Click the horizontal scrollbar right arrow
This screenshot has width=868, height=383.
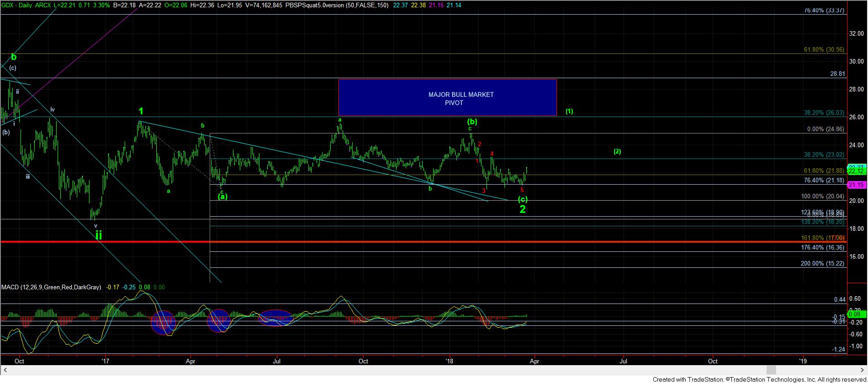point(863,370)
